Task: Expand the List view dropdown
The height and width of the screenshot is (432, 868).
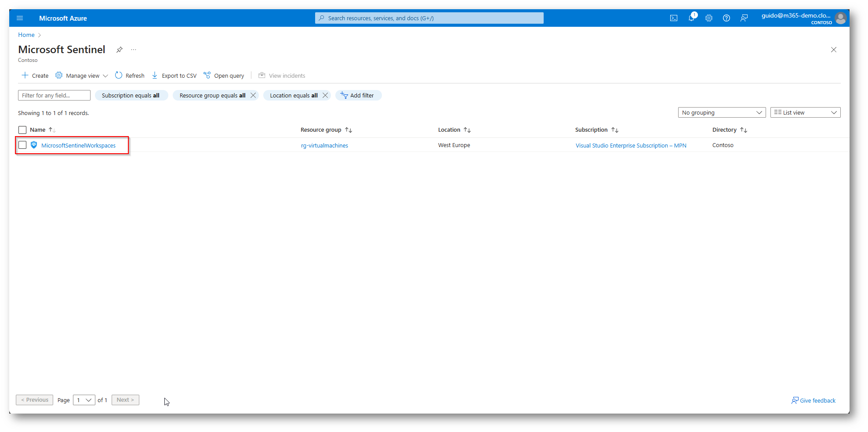Action: (805, 112)
